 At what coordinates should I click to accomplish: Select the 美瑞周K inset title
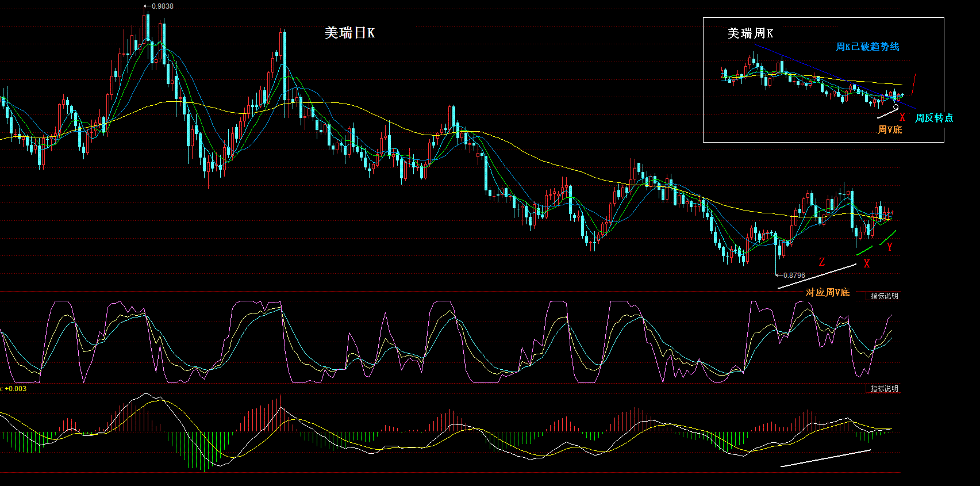750,33
